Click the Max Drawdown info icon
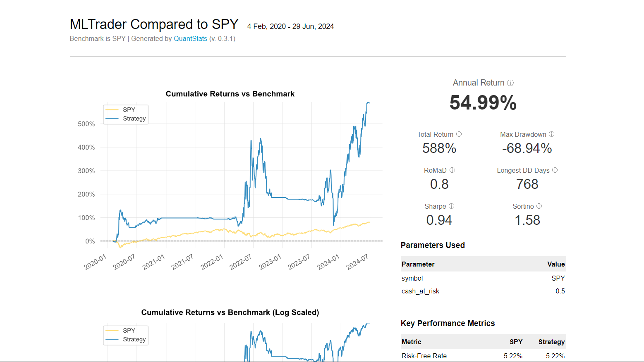The height and width of the screenshot is (362, 644). coord(551,134)
